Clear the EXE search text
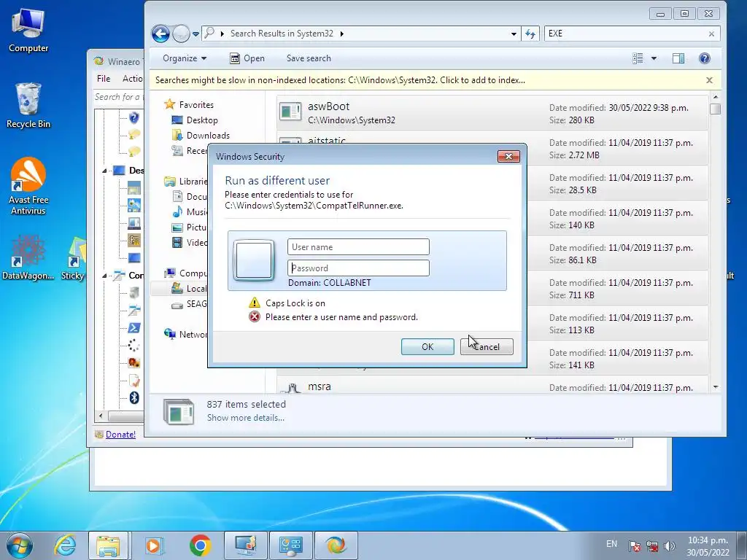The height and width of the screenshot is (560, 747). tap(711, 34)
